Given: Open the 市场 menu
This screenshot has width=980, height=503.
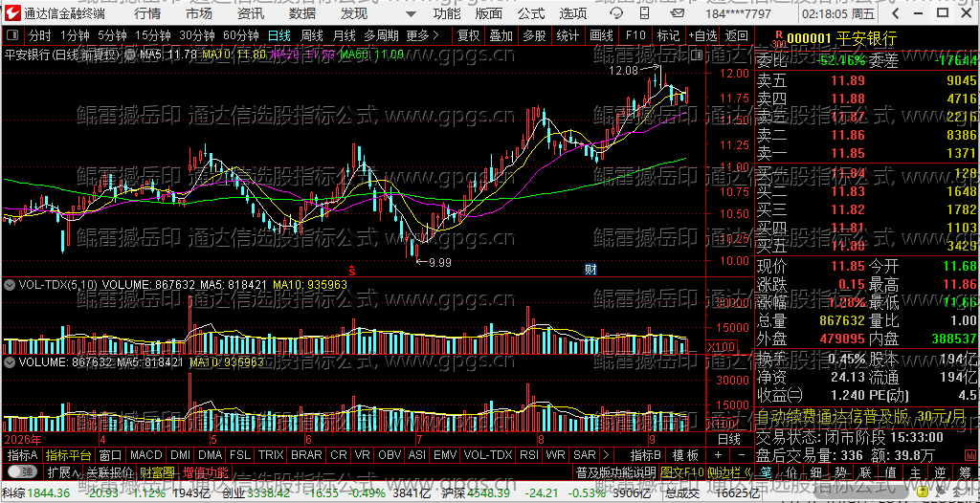Looking at the screenshot, I should point(199,13).
